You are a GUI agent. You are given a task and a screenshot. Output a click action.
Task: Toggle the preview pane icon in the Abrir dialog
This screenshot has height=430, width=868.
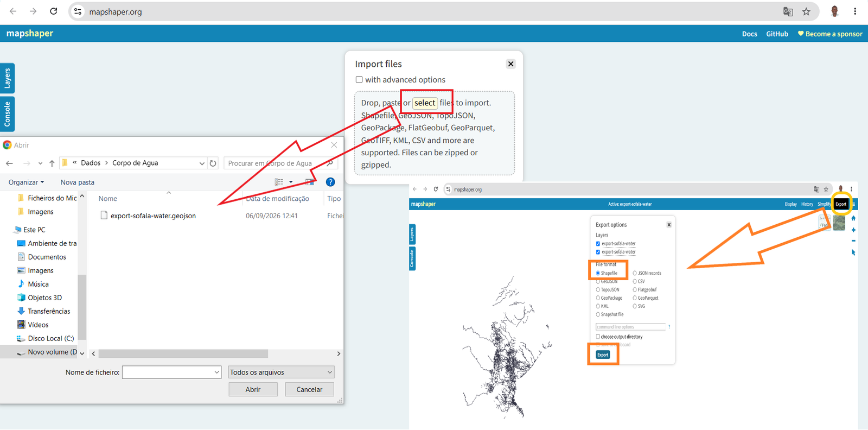tap(309, 182)
